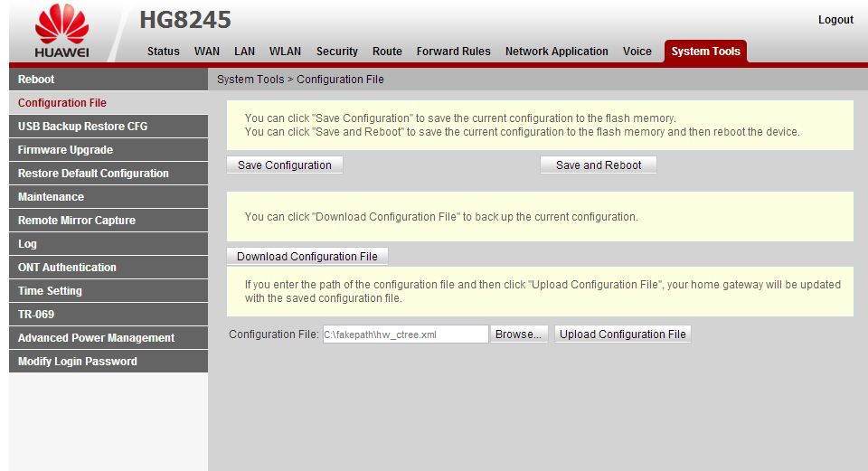The height and width of the screenshot is (471, 868).
Task: Click the Huawei logo
Action: point(61,31)
